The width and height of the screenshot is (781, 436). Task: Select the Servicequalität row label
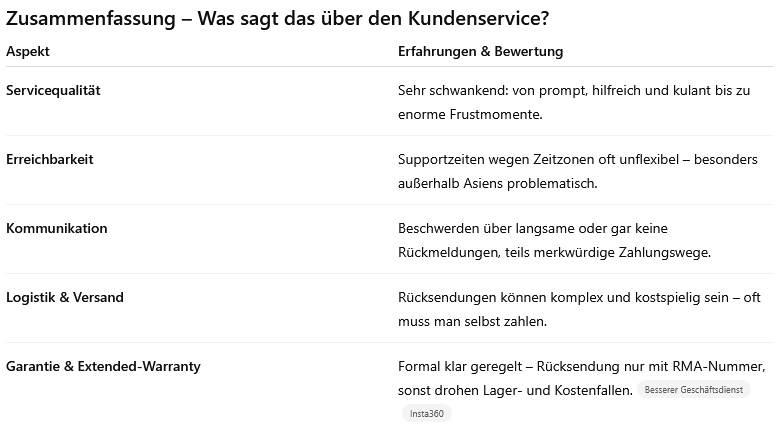[53, 90]
